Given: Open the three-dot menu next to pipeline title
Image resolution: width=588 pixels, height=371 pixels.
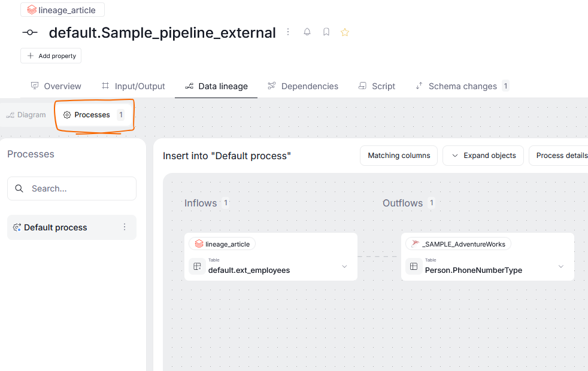Looking at the screenshot, I should click(288, 32).
